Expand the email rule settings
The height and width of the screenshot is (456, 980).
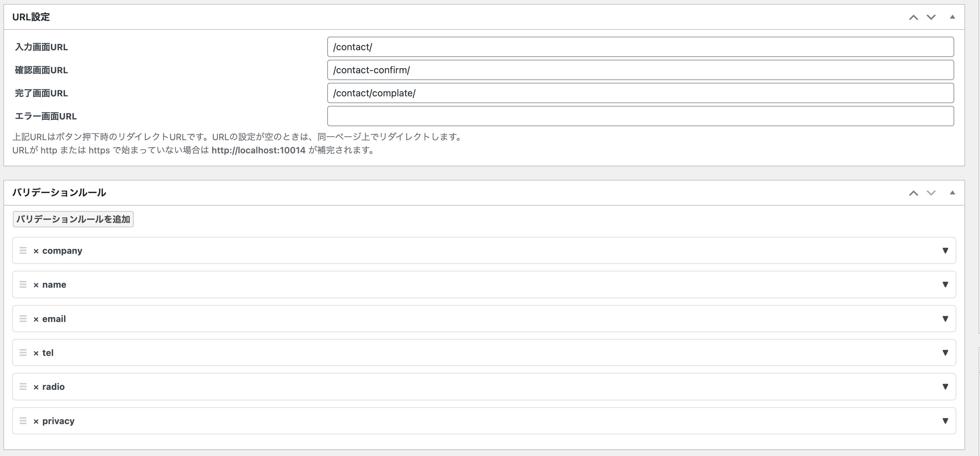pos(945,319)
